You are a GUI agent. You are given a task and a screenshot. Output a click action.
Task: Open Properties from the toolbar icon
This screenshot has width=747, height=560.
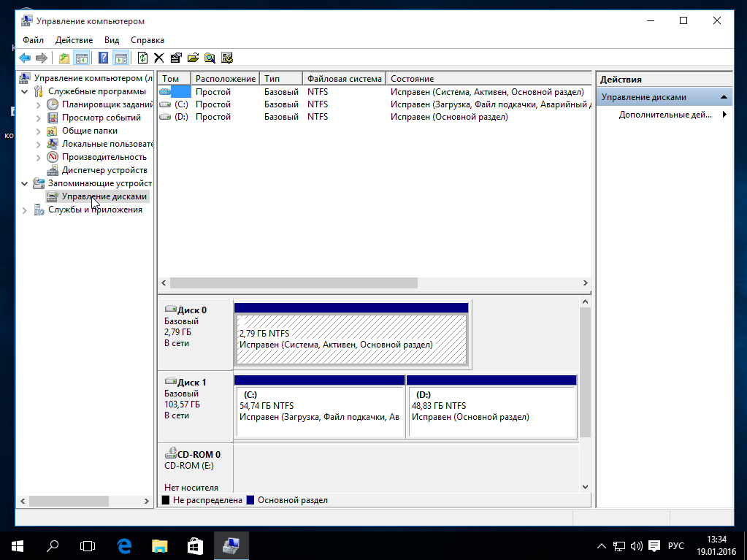(x=176, y=58)
